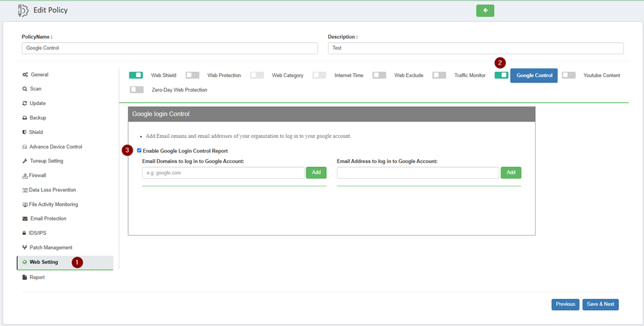Click the Report document icon
This screenshot has width=644, height=326.
[x=24, y=278]
